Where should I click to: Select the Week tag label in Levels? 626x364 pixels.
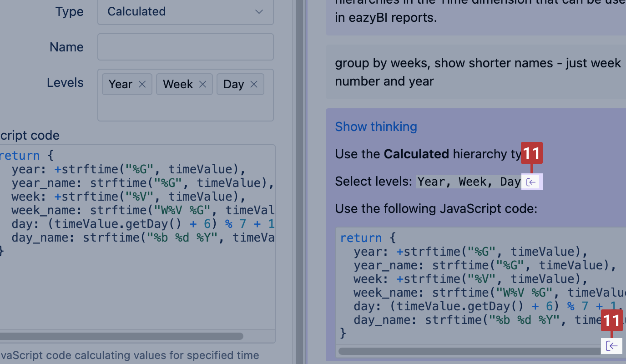point(178,84)
